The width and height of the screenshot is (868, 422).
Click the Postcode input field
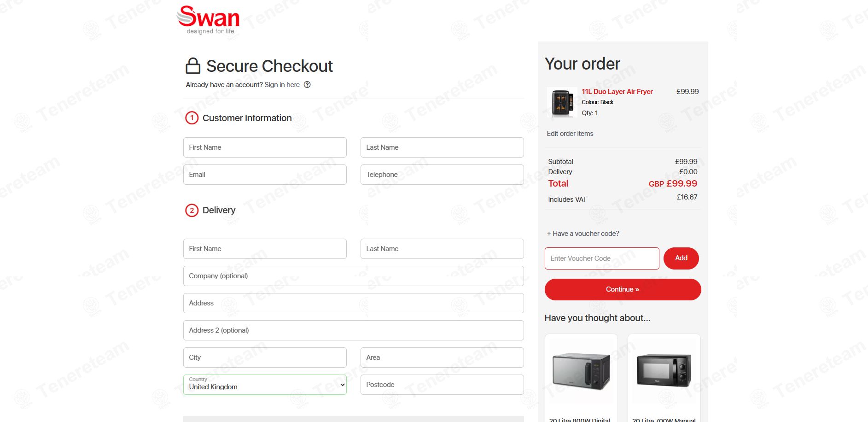(x=442, y=385)
